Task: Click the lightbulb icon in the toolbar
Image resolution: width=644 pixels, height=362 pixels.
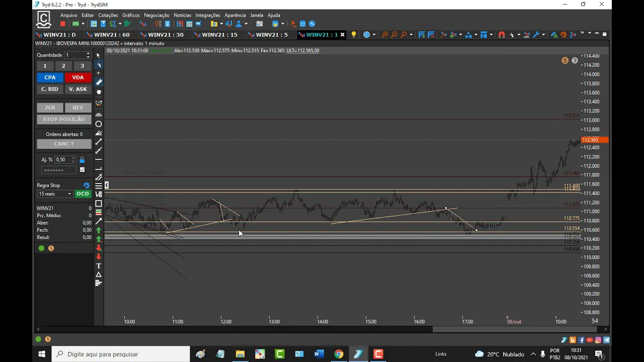Action: pyautogui.click(x=354, y=35)
